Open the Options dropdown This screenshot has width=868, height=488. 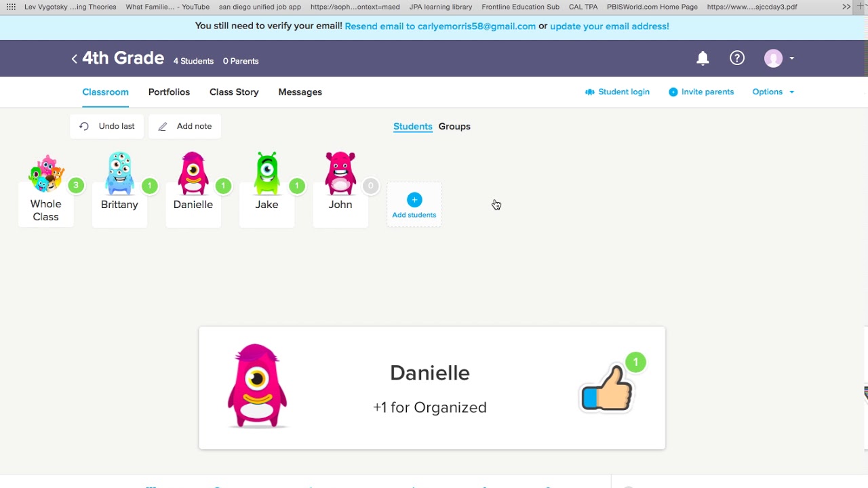(773, 92)
